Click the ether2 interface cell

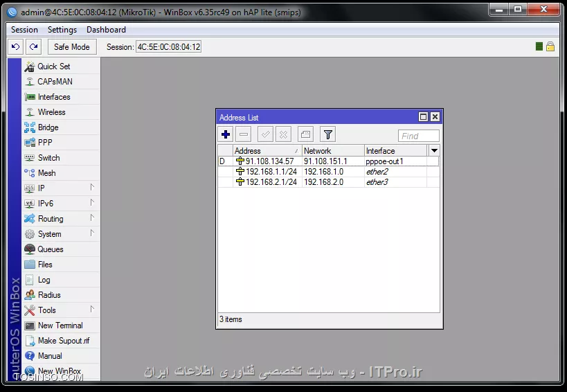click(x=395, y=172)
